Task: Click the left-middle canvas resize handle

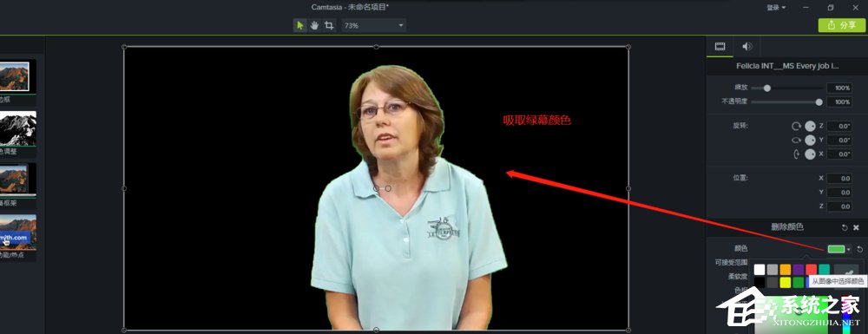Action: tap(124, 188)
